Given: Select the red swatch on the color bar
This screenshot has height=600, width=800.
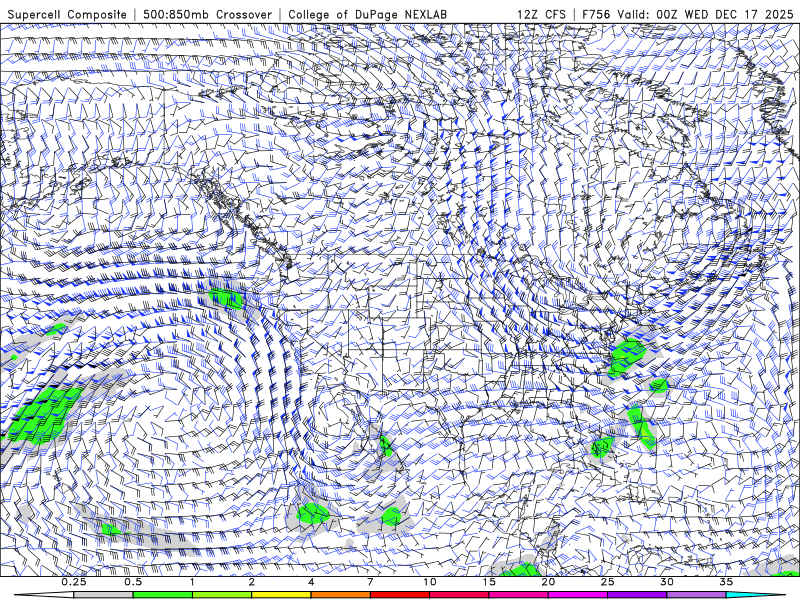Looking at the screenshot, I should [x=399, y=595].
